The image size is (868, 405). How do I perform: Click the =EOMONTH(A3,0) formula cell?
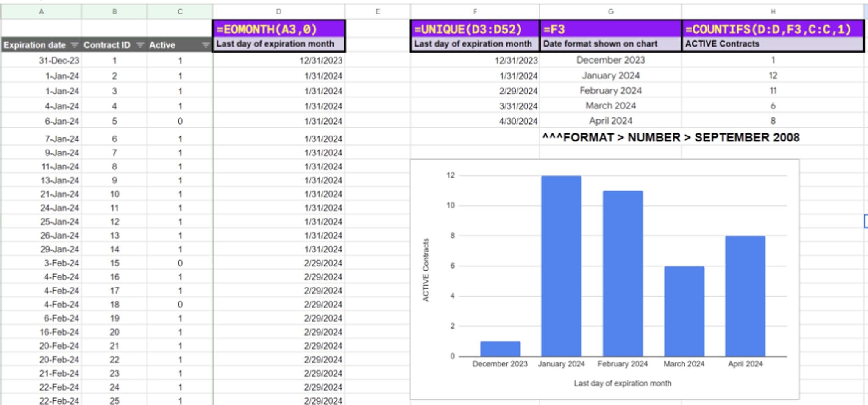(279, 29)
